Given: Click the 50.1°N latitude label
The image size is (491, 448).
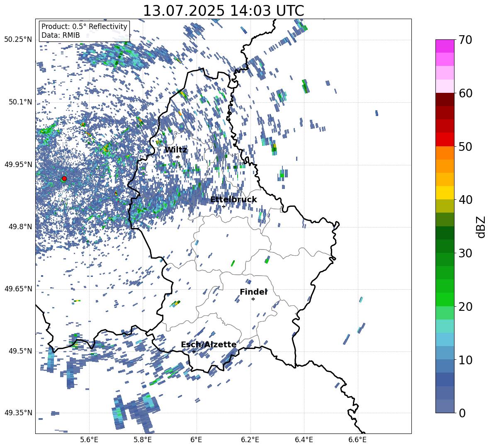Looking at the screenshot, I should (x=21, y=102).
